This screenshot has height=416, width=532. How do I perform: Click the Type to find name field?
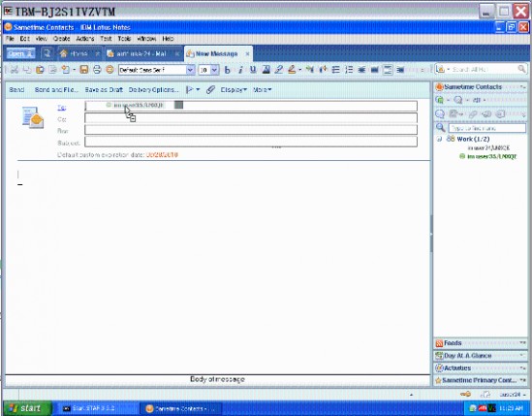pyautogui.click(x=486, y=128)
